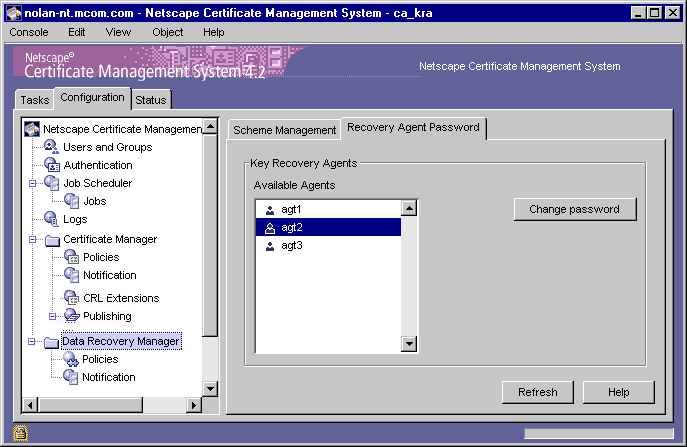
Task: Click the agt3 user icon
Action: pyautogui.click(x=270, y=246)
